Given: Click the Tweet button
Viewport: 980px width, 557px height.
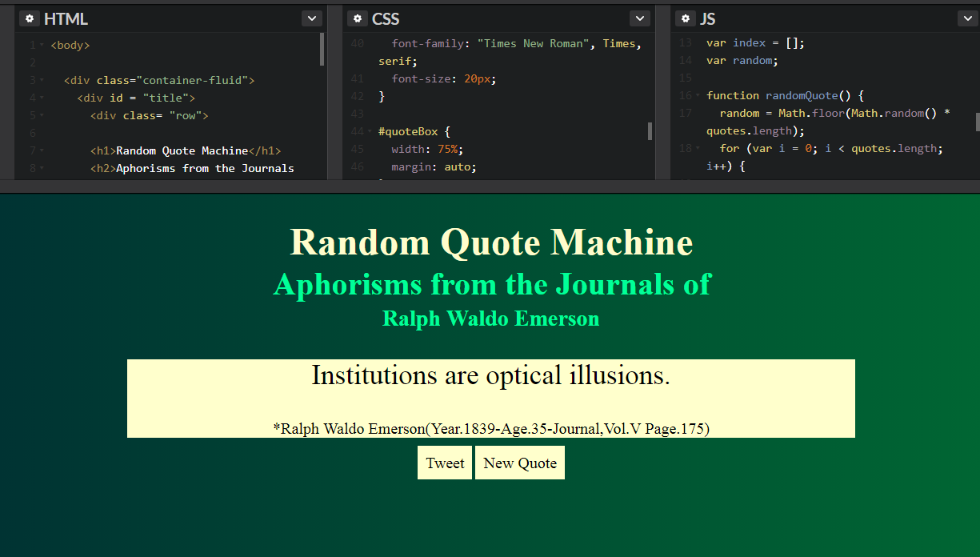Looking at the screenshot, I should coord(445,463).
